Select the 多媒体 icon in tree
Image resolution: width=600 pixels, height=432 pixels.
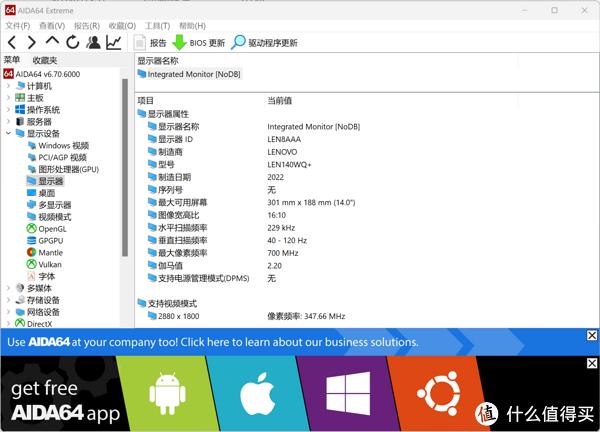[x=20, y=288]
